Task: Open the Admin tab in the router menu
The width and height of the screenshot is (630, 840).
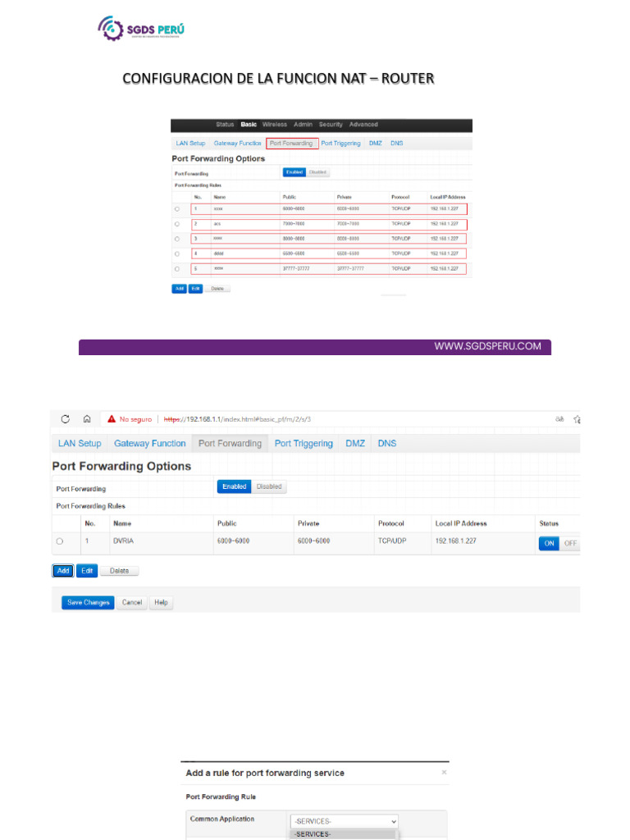Action: coord(304,125)
